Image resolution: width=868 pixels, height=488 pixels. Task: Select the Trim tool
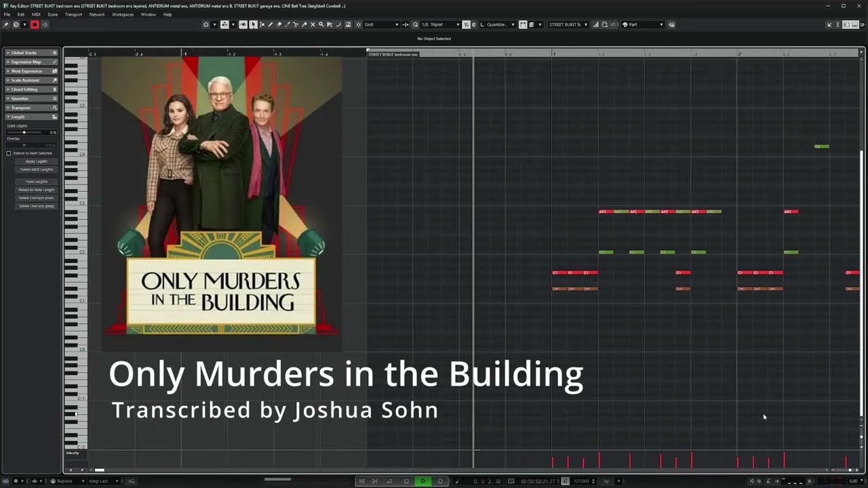coord(287,24)
